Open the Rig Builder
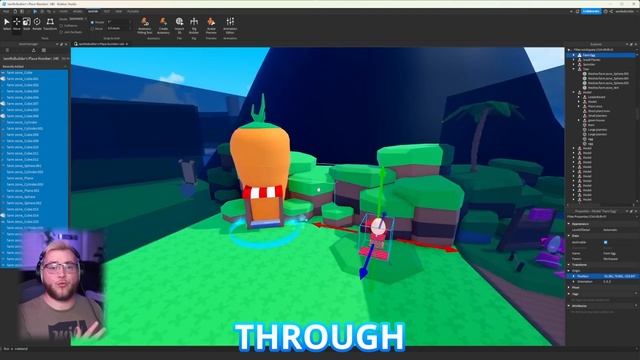 pos(194,25)
